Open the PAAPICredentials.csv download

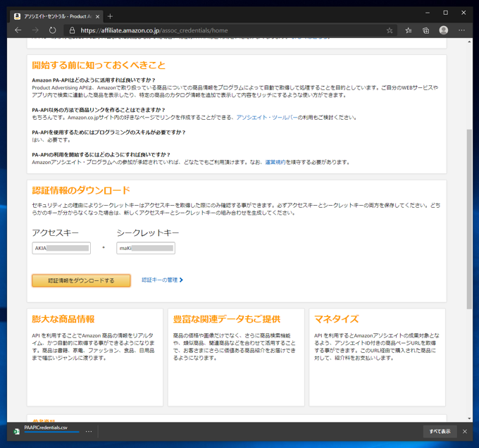click(46, 428)
